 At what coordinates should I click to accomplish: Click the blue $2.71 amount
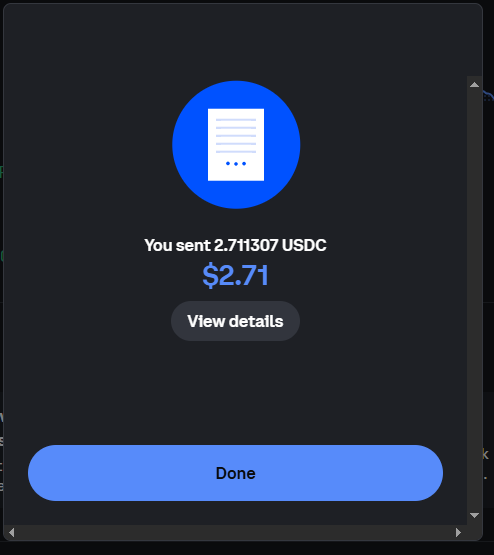coord(235,275)
